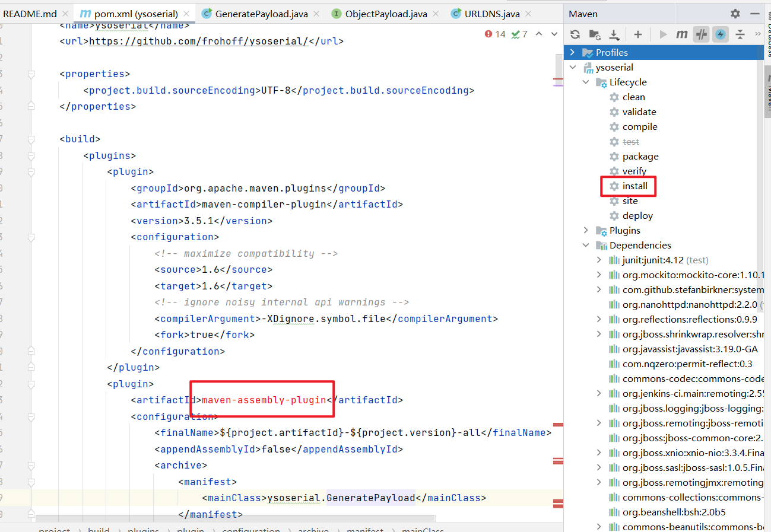Image resolution: width=771 pixels, height=532 pixels.
Task: Click the Download Sources icon in Maven toolbar
Action: (x=614, y=34)
